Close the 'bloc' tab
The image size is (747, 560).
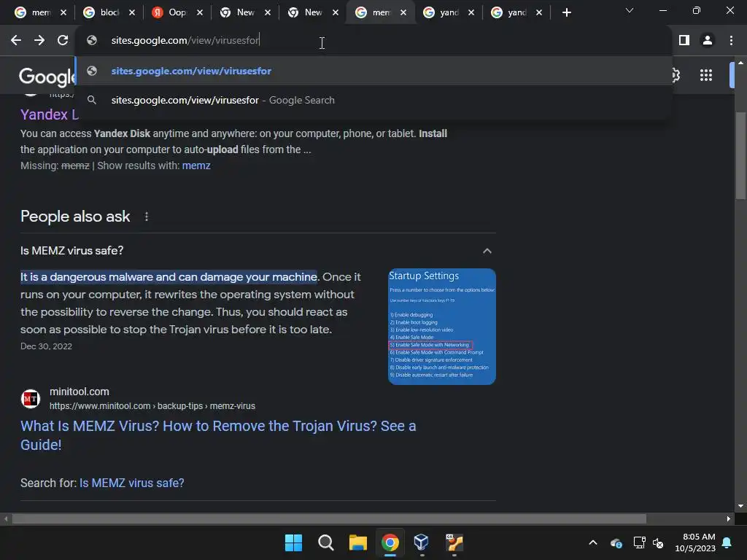tap(132, 13)
